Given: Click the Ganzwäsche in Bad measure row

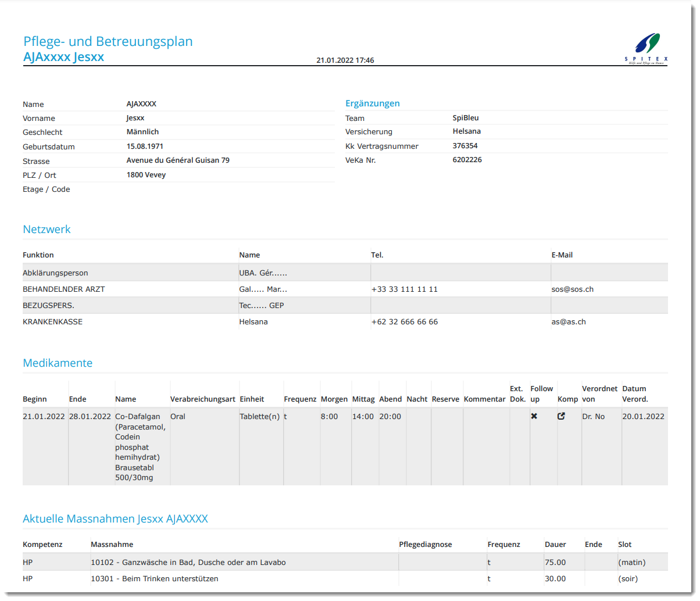Looking at the screenshot, I should coord(188,562).
